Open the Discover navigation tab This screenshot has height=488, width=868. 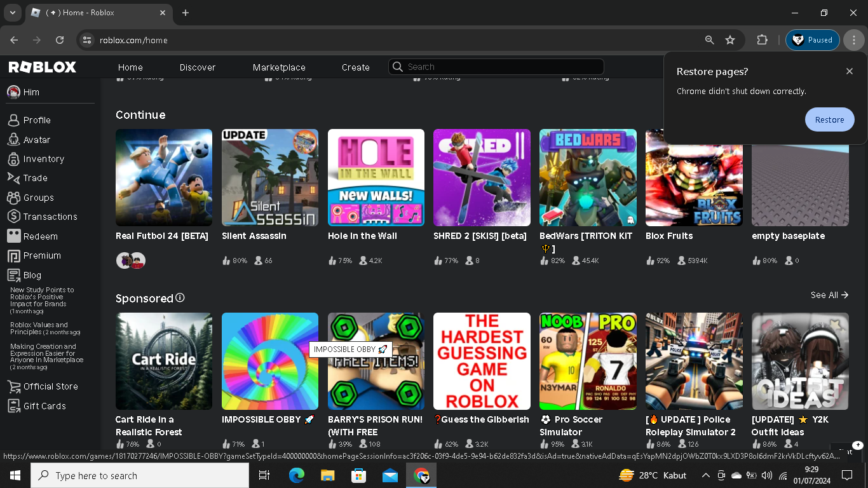[x=198, y=67]
